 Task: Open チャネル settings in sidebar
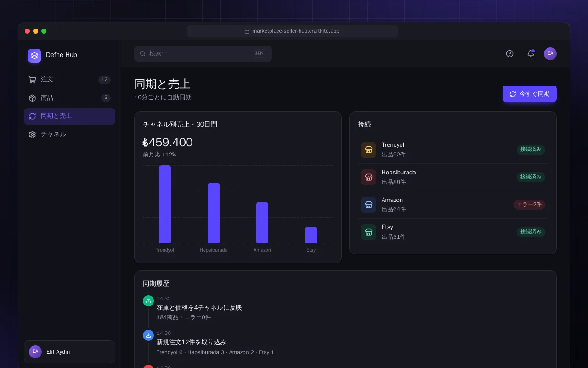coord(69,134)
